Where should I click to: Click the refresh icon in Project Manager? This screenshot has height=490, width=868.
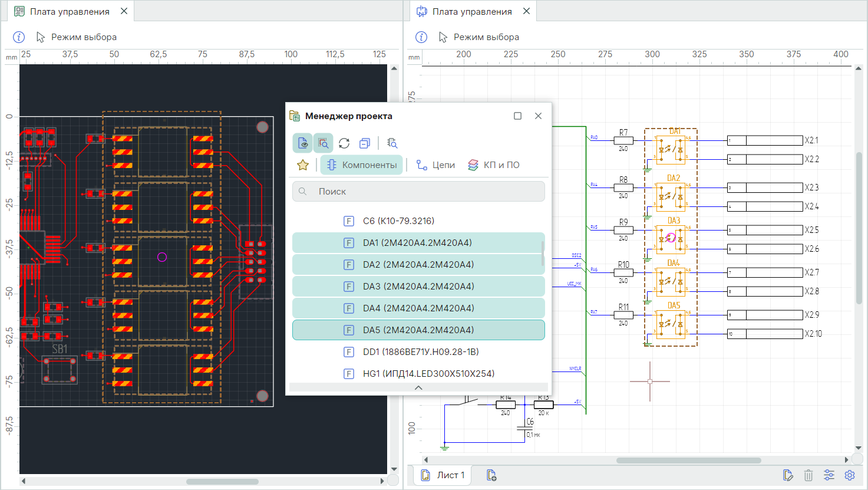click(x=344, y=143)
